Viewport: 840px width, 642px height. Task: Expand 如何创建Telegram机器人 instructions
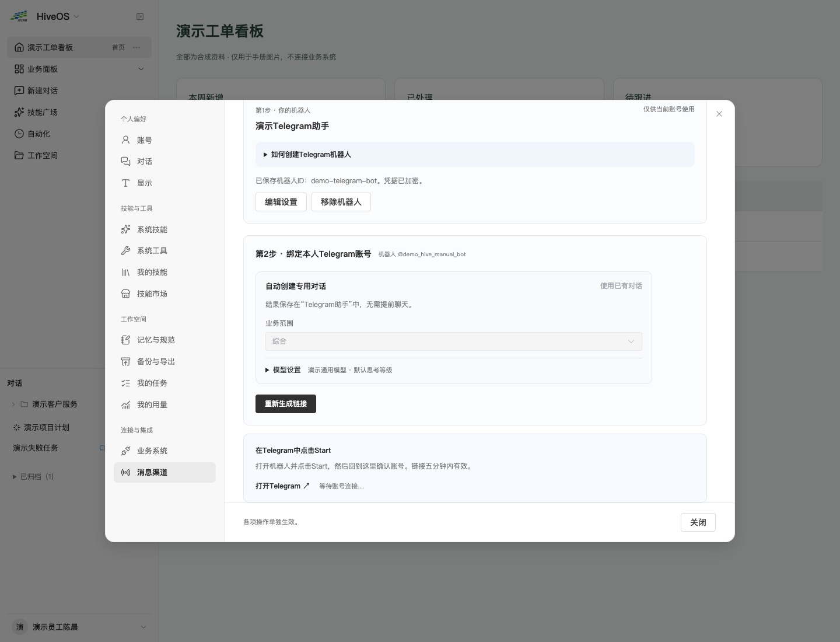point(475,155)
